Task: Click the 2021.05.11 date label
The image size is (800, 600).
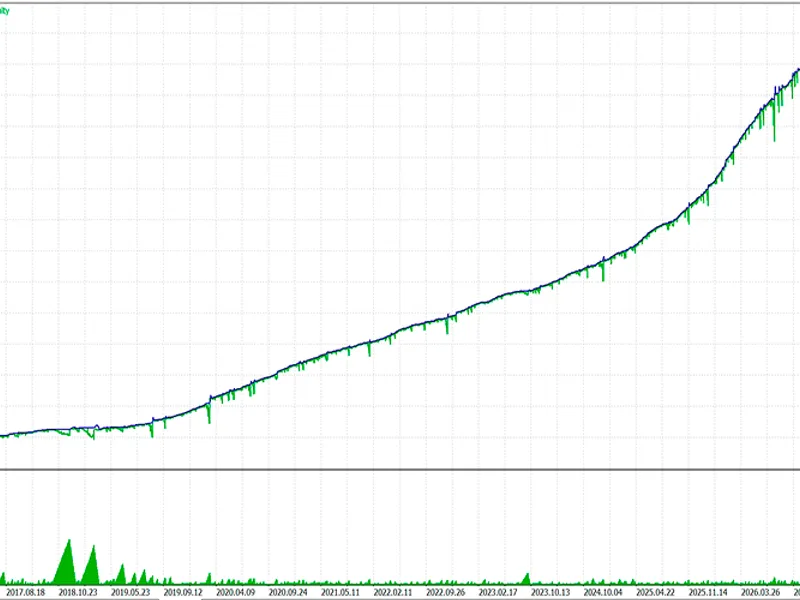Action: 341,592
